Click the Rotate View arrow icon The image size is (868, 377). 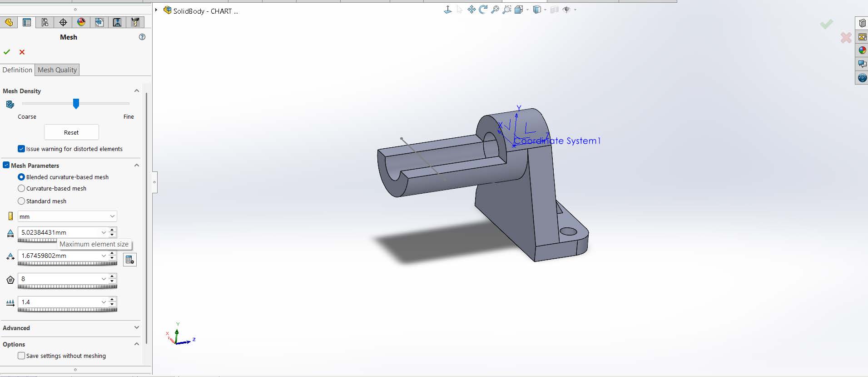(x=483, y=10)
